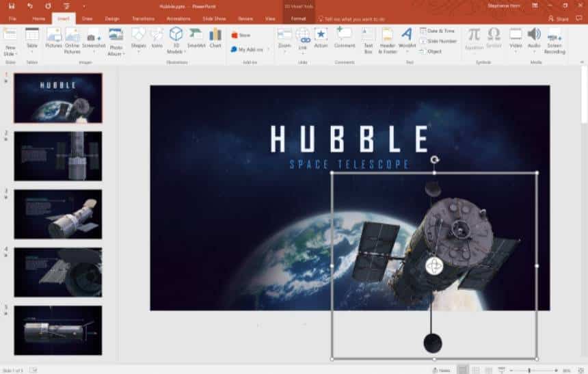Select slide 3 thumbnail
588x374 pixels.
coord(58,214)
